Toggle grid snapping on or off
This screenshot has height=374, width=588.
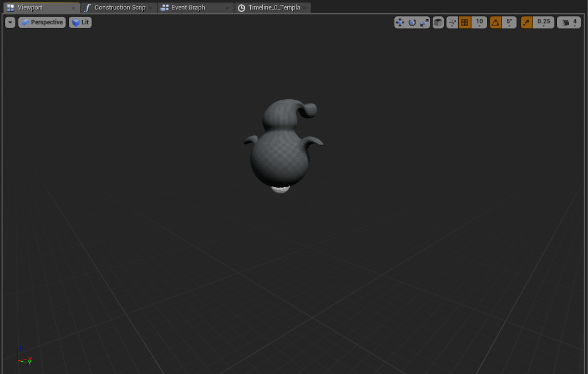[x=464, y=23]
